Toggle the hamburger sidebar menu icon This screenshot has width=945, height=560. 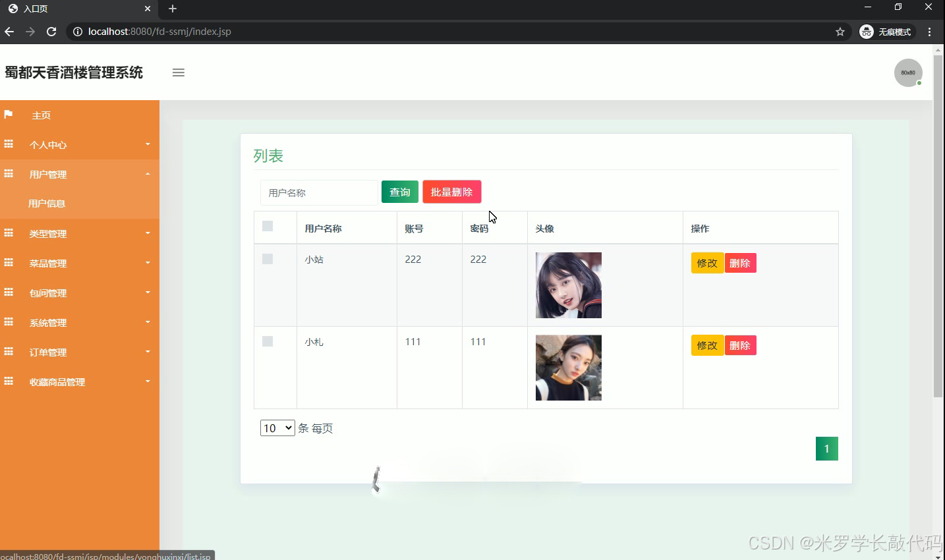(179, 72)
